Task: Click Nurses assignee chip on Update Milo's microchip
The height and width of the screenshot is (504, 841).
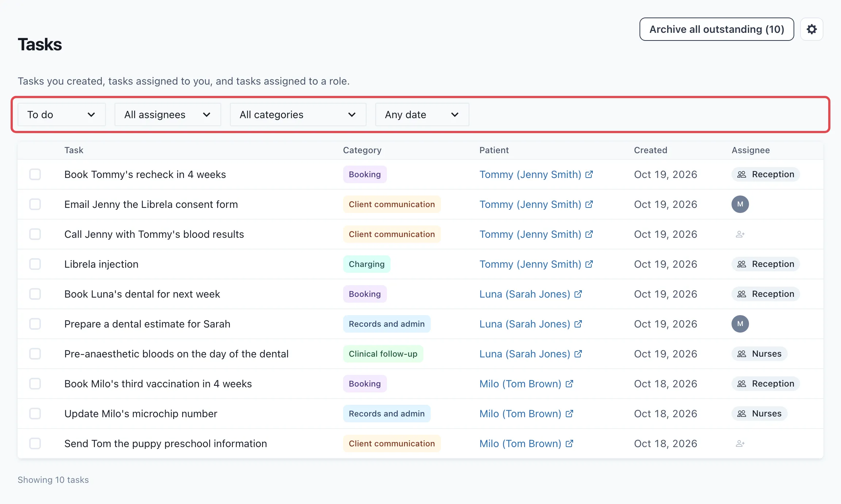Action: coord(759,414)
